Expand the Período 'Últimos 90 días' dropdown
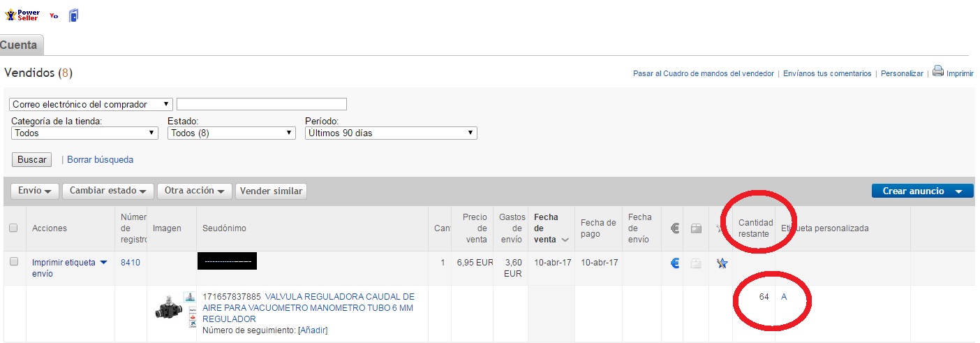This screenshot has width=980, height=343. pyautogui.click(x=391, y=133)
